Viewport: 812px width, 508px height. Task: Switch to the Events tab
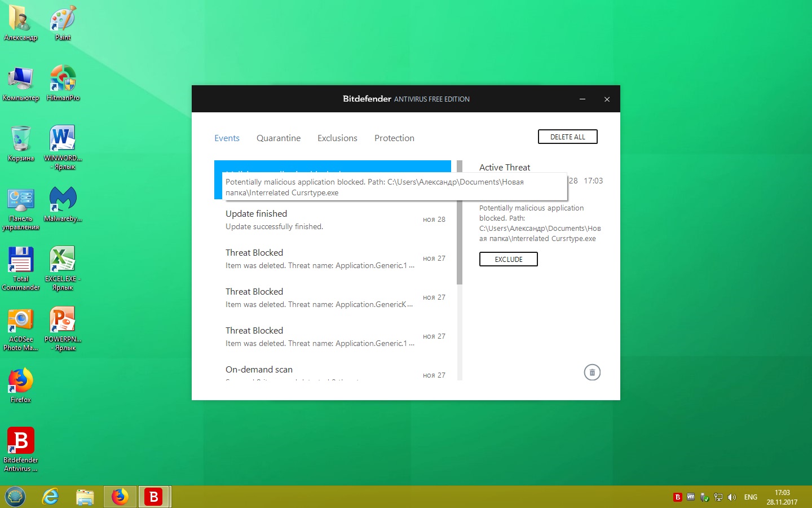point(227,138)
